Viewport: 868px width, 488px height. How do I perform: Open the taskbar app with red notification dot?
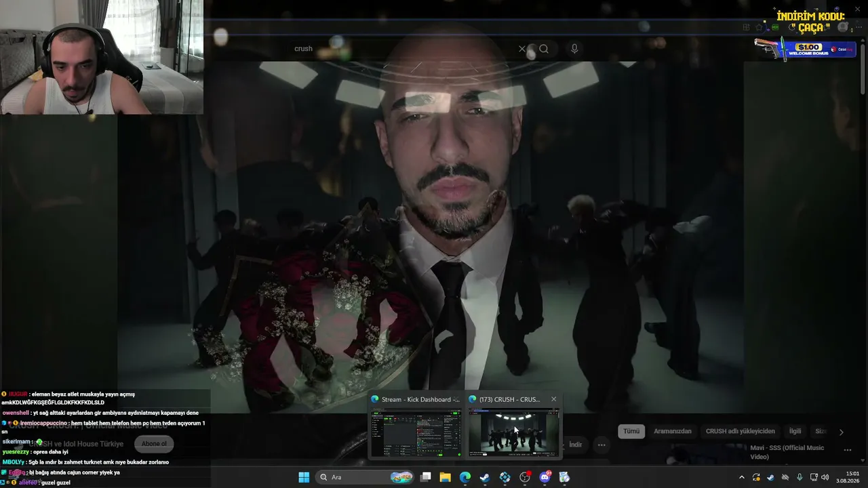click(525, 477)
